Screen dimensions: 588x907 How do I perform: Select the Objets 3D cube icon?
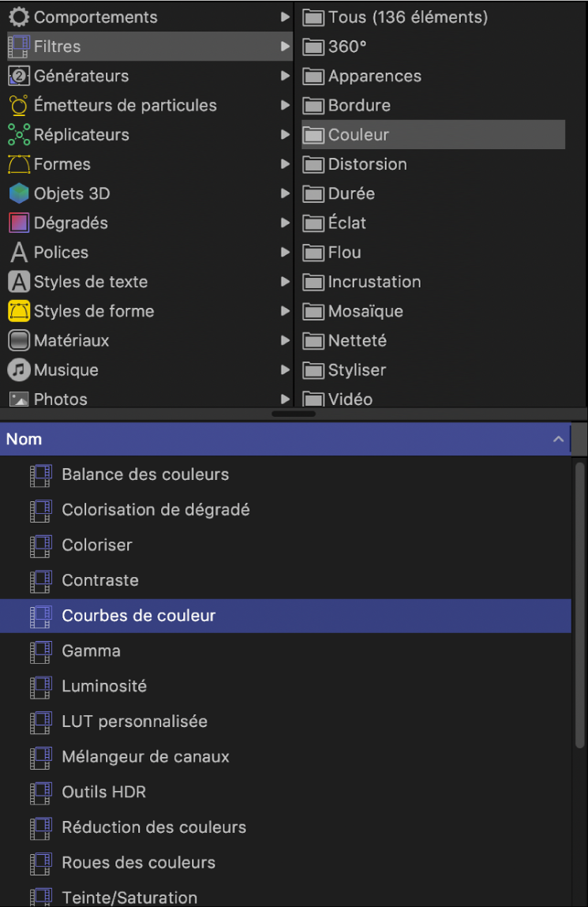[17, 193]
